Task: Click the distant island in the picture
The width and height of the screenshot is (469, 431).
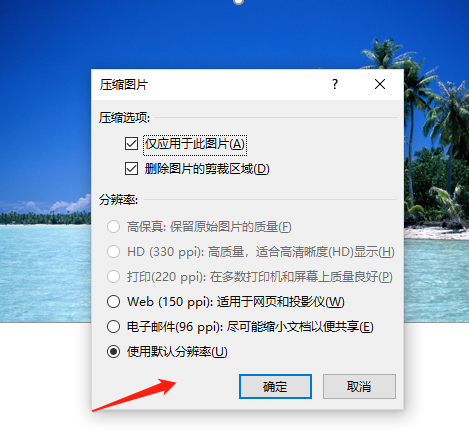Action: [45, 217]
